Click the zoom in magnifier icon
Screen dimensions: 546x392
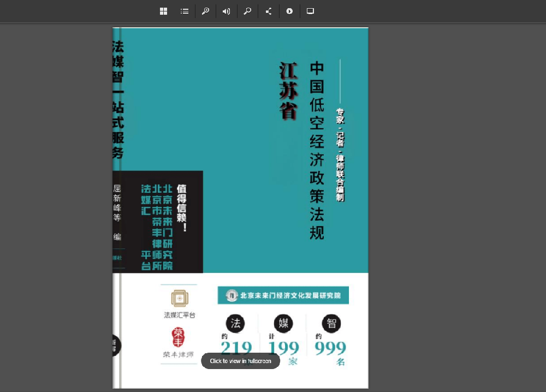pos(205,11)
